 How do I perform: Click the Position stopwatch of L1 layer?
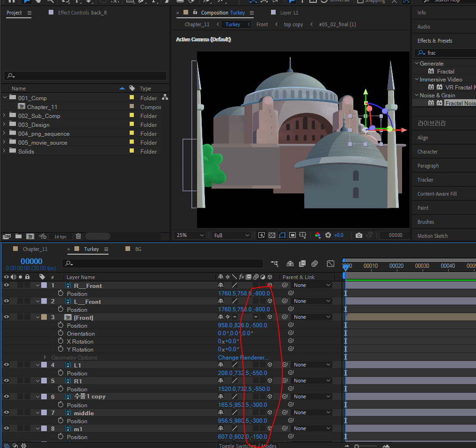coord(61,373)
